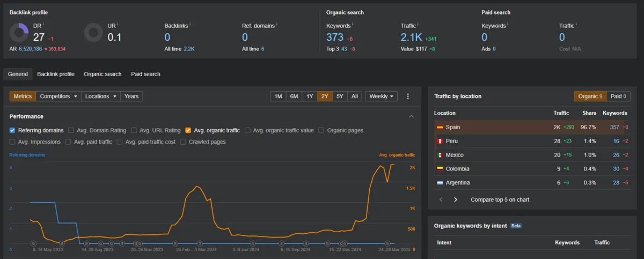
Task: Enable Avg. URL Rating checkbox
Action: (134, 130)
